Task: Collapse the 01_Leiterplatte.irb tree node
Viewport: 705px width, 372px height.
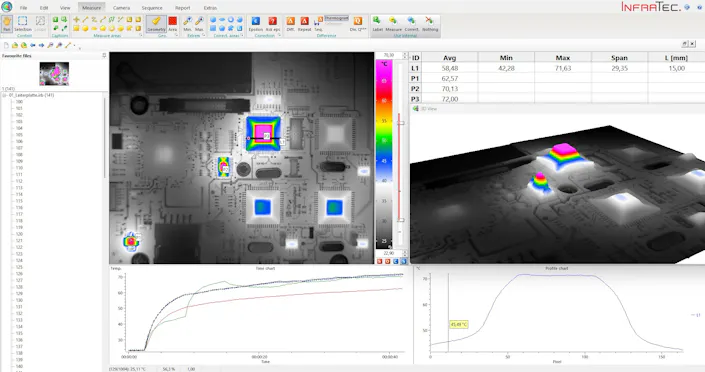Action: point(4,95)
